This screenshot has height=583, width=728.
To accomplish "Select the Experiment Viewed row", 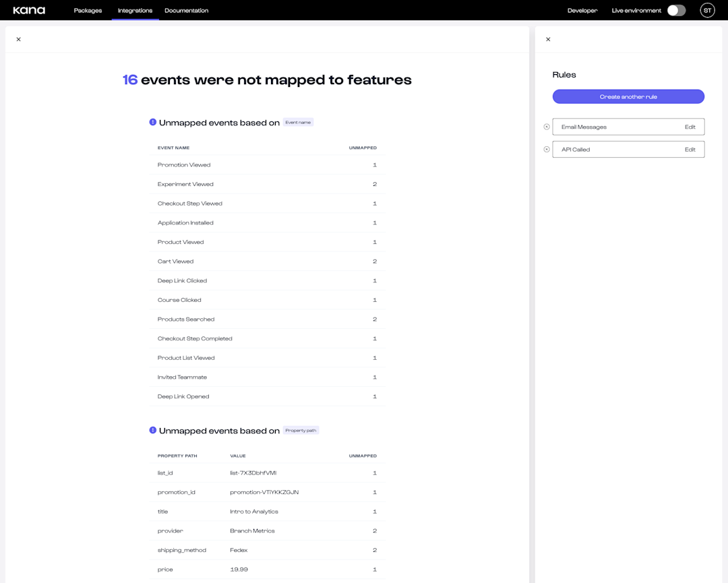I will click(x=268, y=184).
